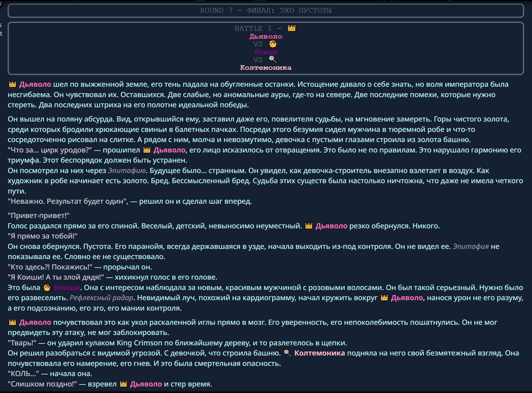
Task: Click the crown icon before "Дьяволо почувствовал"
Action: pyautogui.click(x=12, y=322)
